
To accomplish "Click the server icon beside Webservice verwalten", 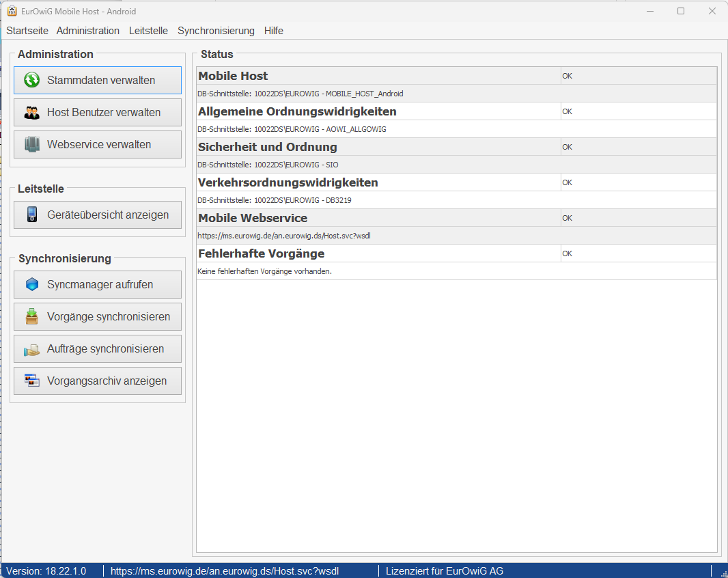I will (x=31, y=144).
